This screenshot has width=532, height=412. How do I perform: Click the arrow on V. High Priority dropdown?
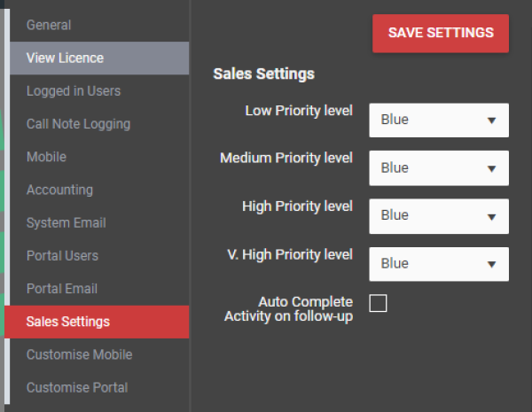click(491, 265)
